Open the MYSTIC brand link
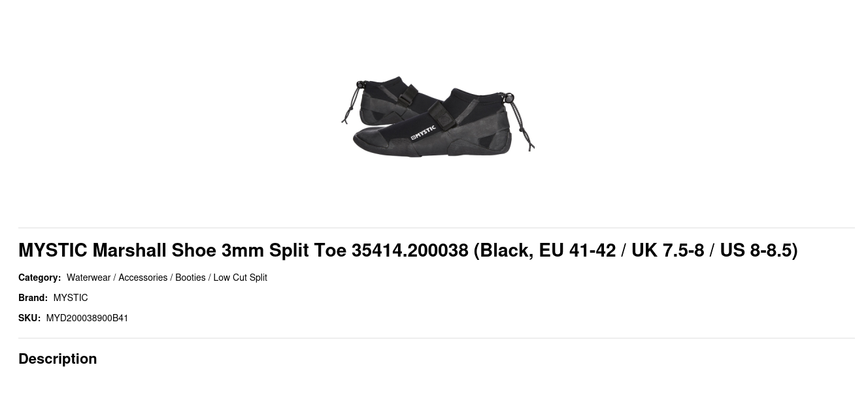The image size is (868, 397). (x=71, y=298)
